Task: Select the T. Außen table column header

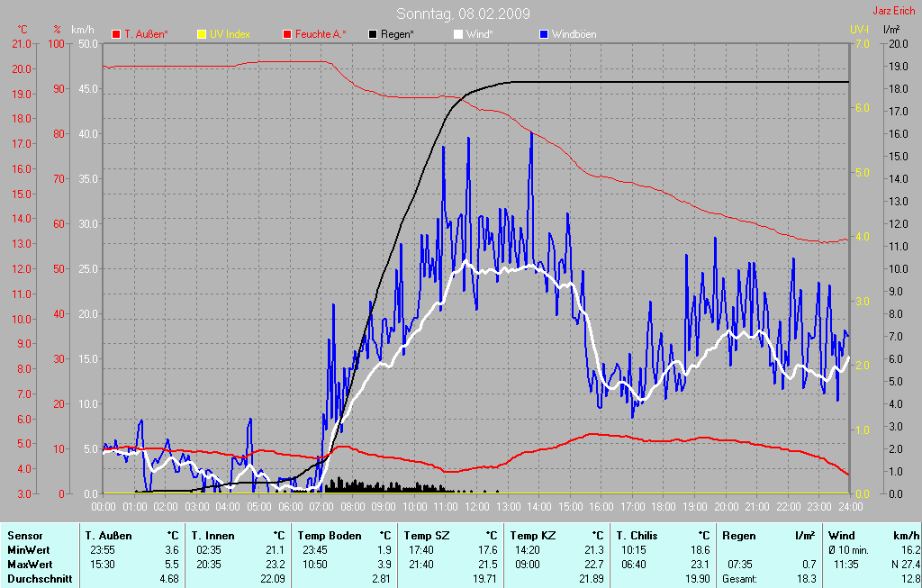Action: point(108,536)
